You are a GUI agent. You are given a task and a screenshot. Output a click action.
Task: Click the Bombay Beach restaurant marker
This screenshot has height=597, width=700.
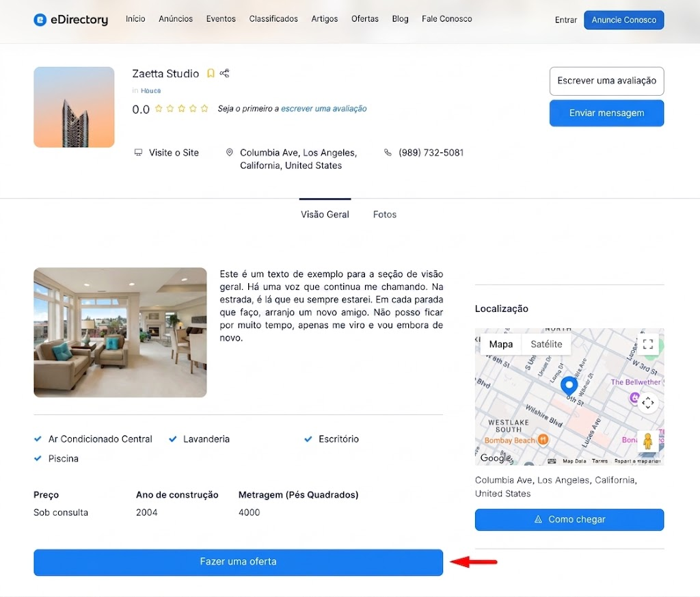pyautogui.click(x=543, y=440)
